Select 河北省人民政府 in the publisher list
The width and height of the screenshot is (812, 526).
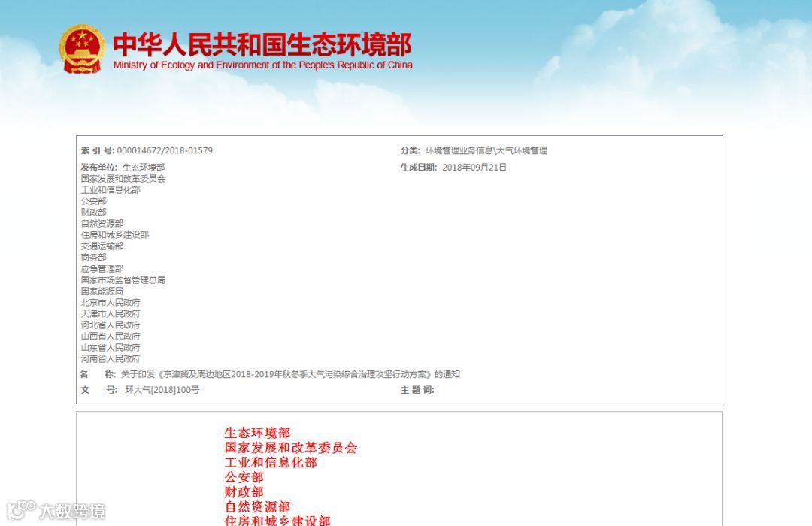[x=111, y=325]
